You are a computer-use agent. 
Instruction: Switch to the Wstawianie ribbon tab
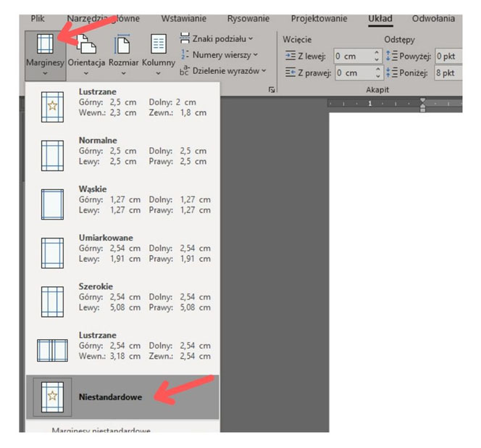(x=183, y=19)
